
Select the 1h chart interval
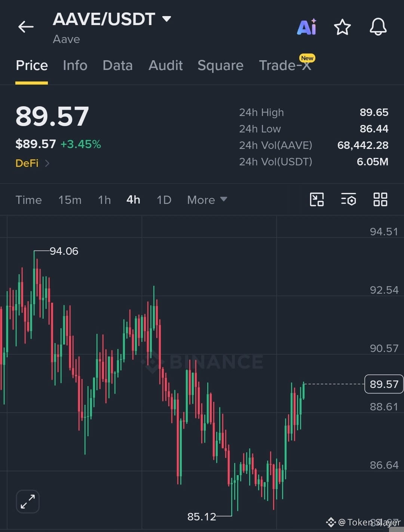(104, 200)
